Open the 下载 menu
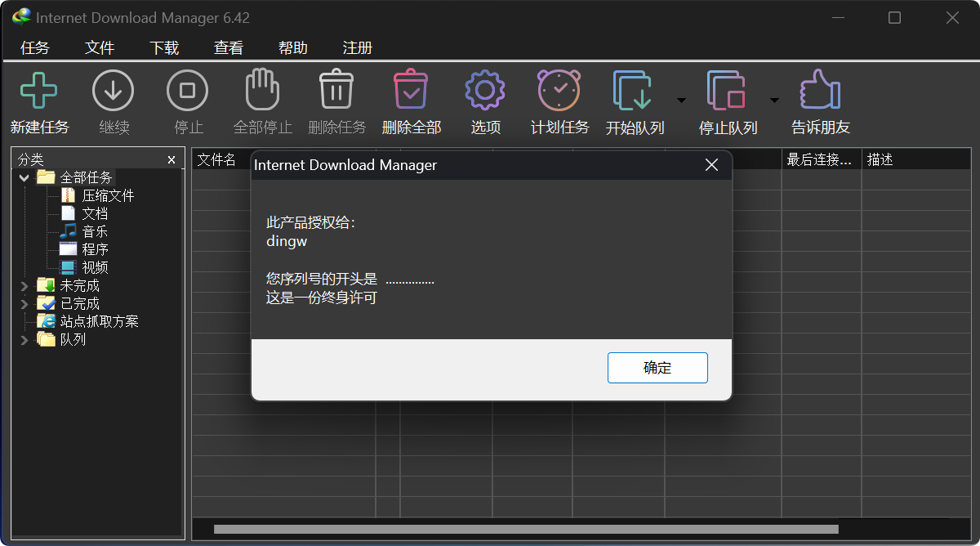Image resolution: width=980 pixels, height=546 pixels. pyautogui.click(x=164, y=48)
